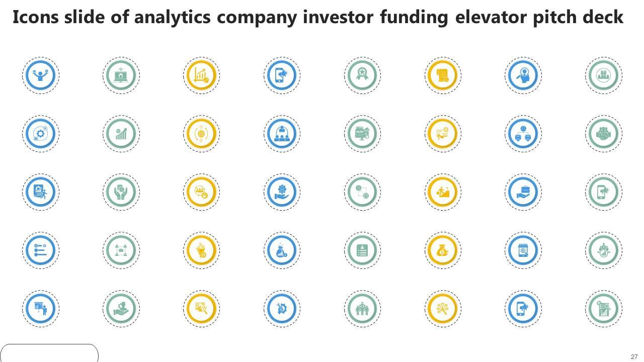Click the green code monitor icon

[x=362, y=133]
